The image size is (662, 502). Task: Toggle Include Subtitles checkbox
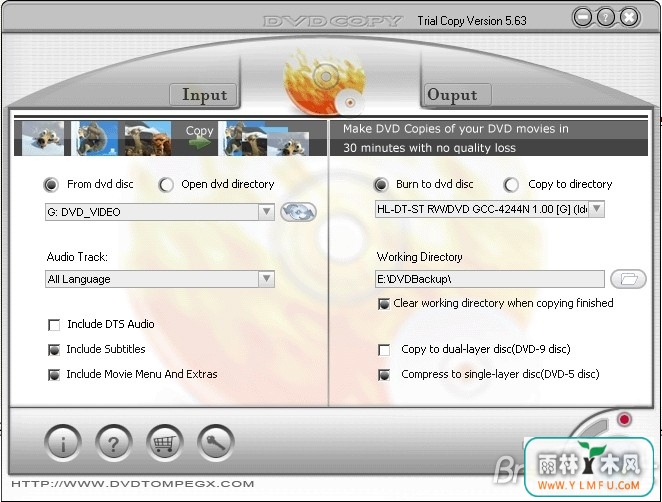[x=54, y=350]
